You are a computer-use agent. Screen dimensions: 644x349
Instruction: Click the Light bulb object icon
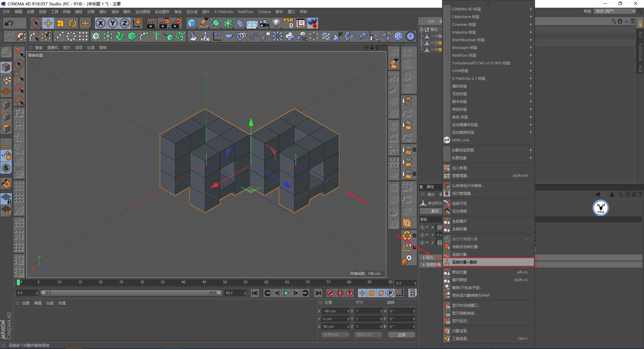[276, 23]
